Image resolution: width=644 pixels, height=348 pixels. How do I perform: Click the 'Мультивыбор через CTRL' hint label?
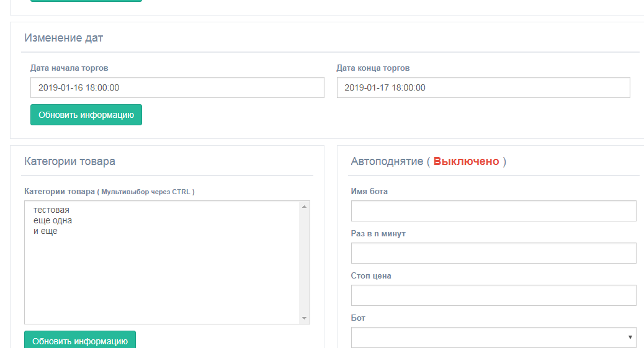(146, 192)
